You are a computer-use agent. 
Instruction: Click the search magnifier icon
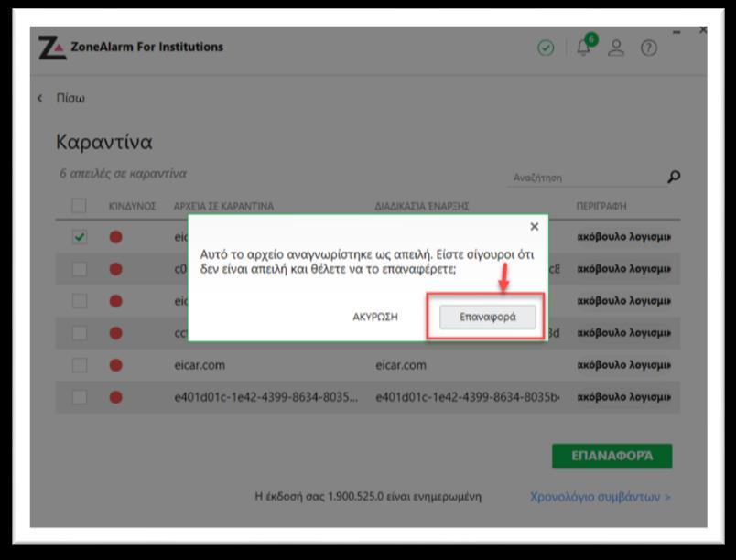(x=674, y=177)
